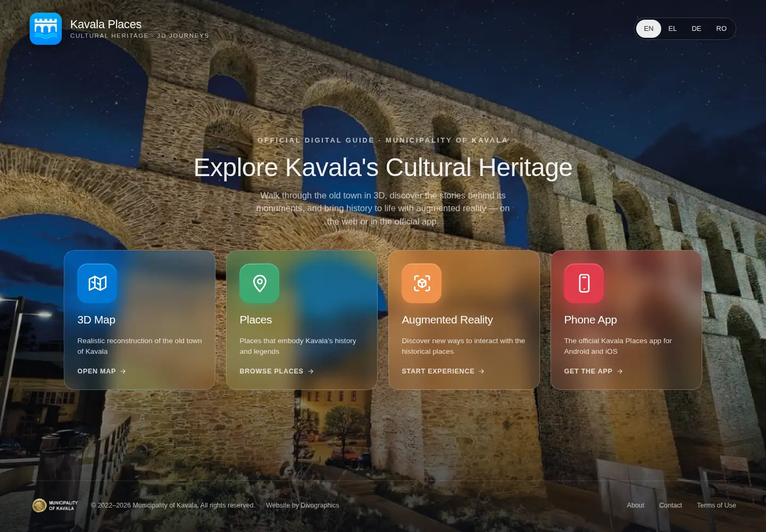
Task: Switch language to DE (German)
Action: [x=696, y=29]
